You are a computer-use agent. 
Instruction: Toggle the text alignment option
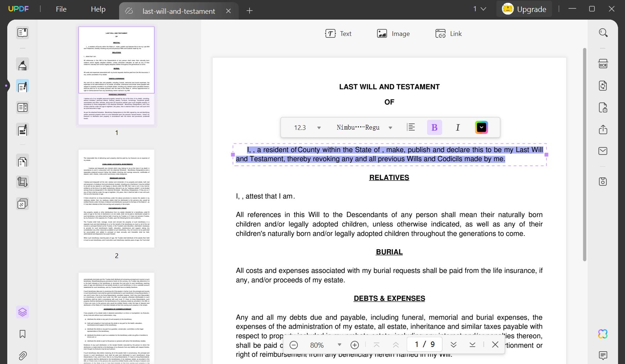[x=411, y=127]
